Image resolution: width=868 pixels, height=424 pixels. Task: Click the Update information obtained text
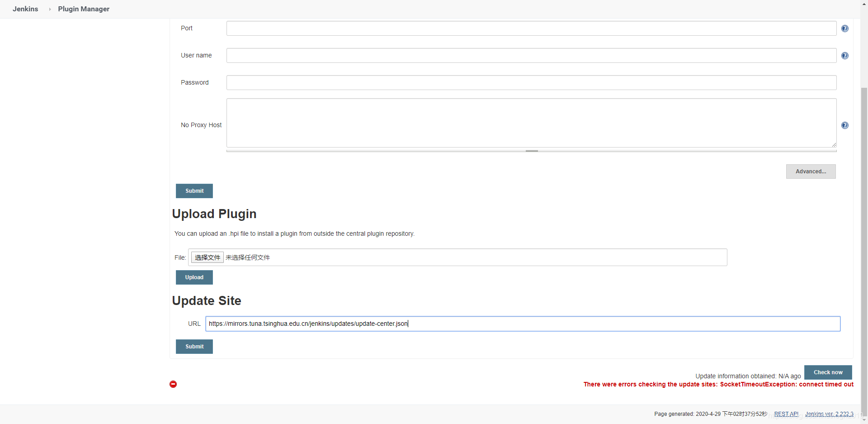click(748, 376)
